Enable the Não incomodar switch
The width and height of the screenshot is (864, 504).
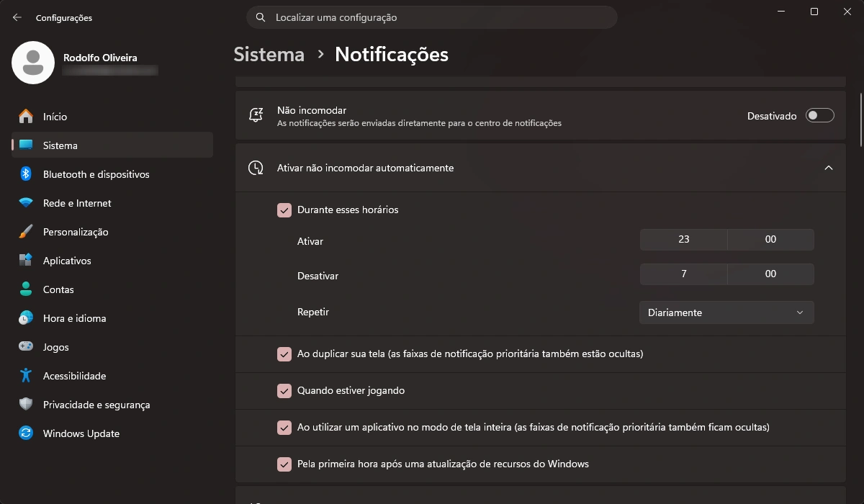819,115
